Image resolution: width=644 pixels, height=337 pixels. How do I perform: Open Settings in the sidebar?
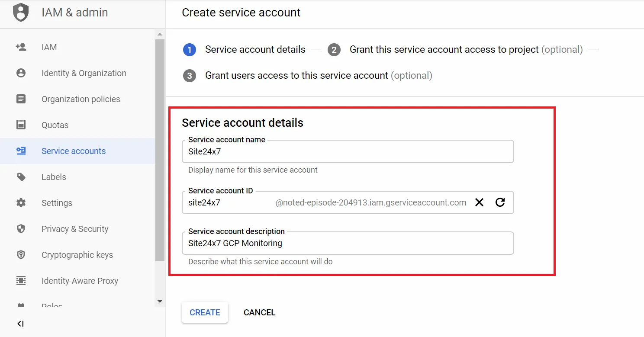[x=77, y=203]
